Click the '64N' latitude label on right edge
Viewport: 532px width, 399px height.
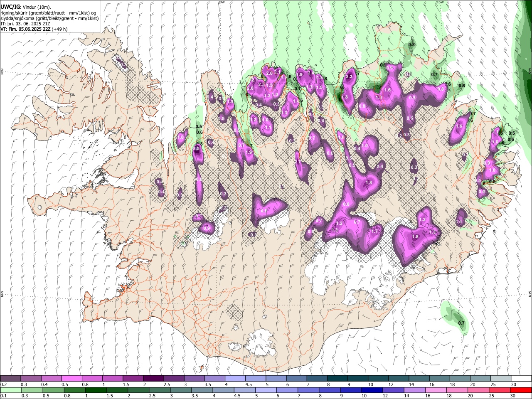pos(530,293)
